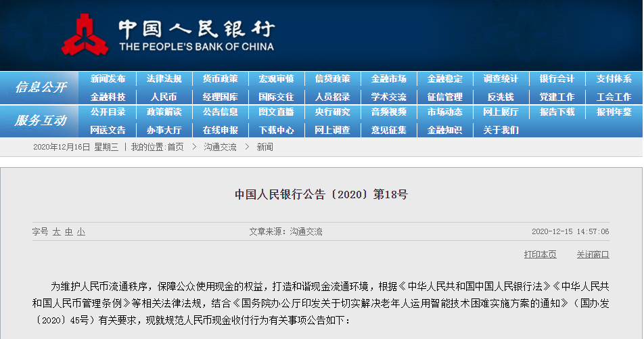Screen dimensions: 644x339
Task: Open the 办事大厅 service link
Action: pos(164,131)
